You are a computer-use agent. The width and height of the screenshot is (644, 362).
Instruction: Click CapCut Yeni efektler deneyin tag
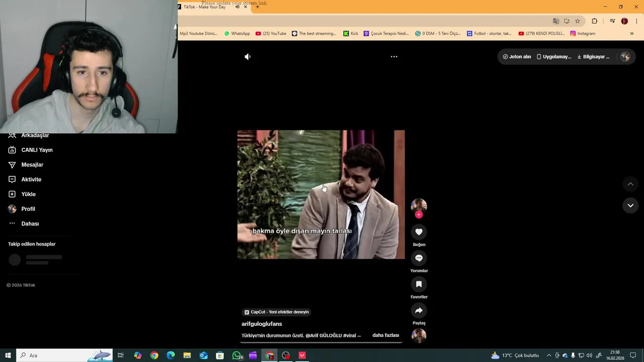[x=277, y=312]
